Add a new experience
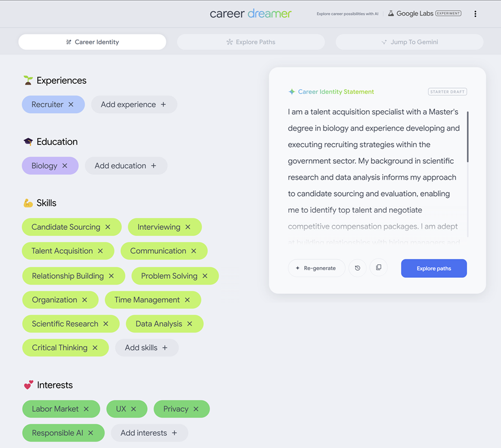Image resolution: width=501 pixels, height=448 pixels. (134, 104)
